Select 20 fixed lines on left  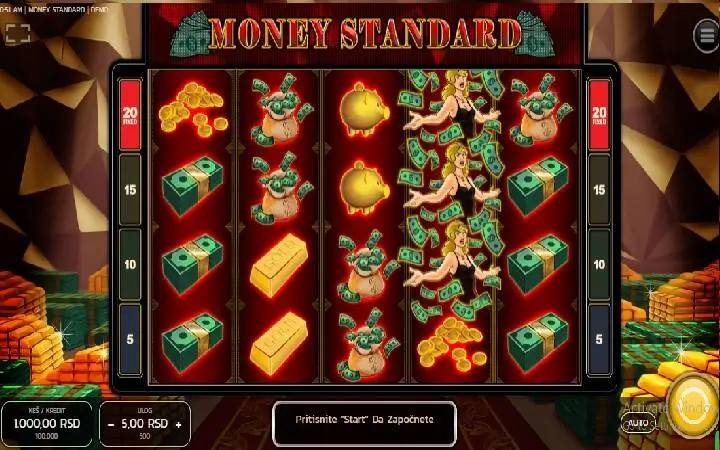tap(130, 115)
